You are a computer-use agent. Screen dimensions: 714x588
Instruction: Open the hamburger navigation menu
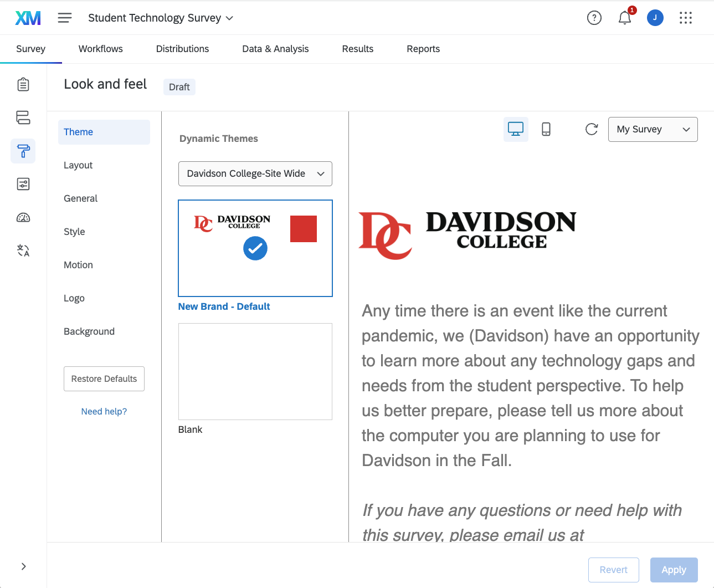(65, 18)
